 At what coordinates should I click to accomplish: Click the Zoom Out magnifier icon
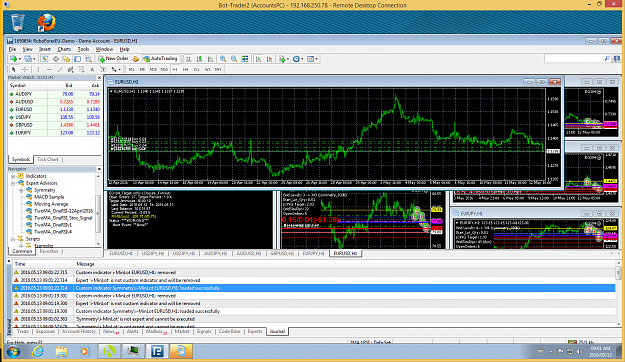(x=234, y=59)
